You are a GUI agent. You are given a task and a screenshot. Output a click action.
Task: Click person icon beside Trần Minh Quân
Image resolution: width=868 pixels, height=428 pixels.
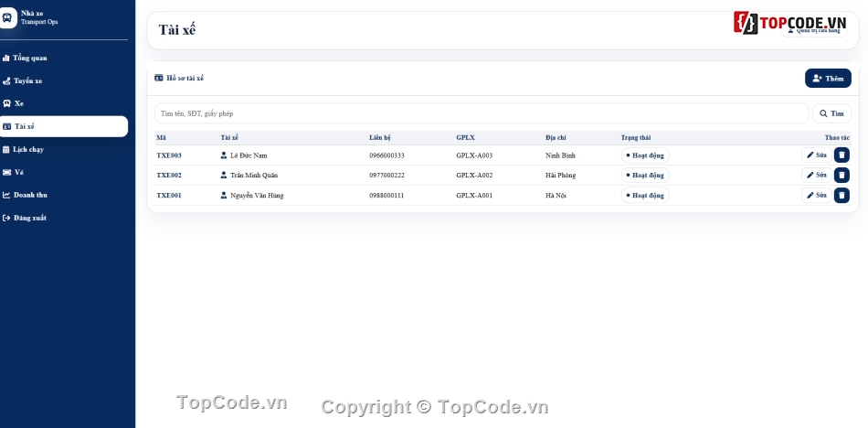[x=224, y=176]
